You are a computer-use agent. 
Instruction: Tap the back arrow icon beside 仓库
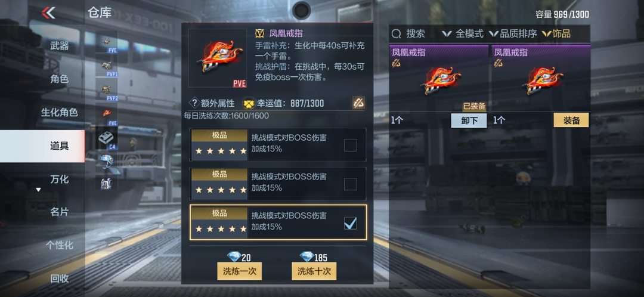pos(48,13)
